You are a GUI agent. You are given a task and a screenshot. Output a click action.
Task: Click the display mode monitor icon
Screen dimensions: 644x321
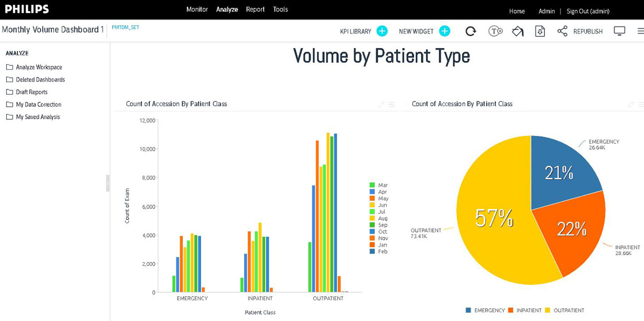[620, 31]
